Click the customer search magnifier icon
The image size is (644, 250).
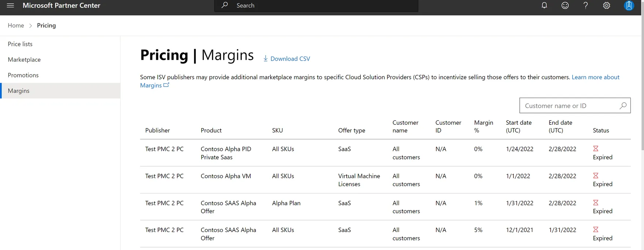point(623,106)
